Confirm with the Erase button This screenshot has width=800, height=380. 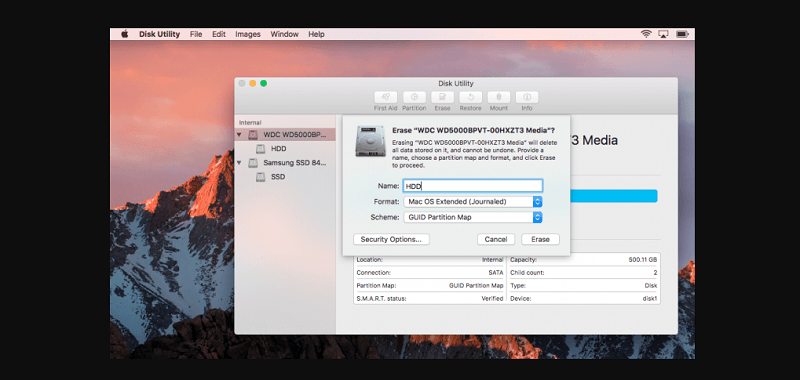540,239
